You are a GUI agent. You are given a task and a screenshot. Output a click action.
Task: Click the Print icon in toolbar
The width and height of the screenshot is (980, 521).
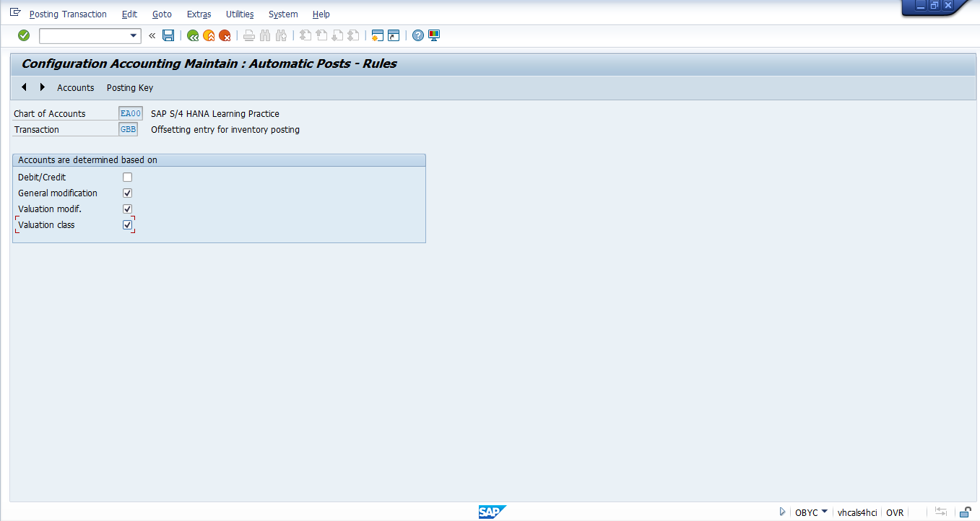tap(249, 35)
